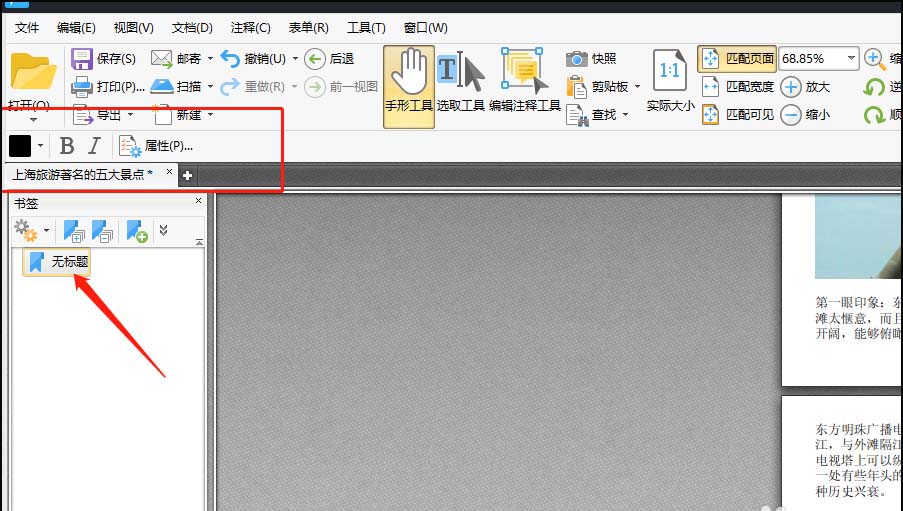903x511 pixels.
Task: Close the 上海旅游著名的五大景点 tab
Action: click(169, 172)
